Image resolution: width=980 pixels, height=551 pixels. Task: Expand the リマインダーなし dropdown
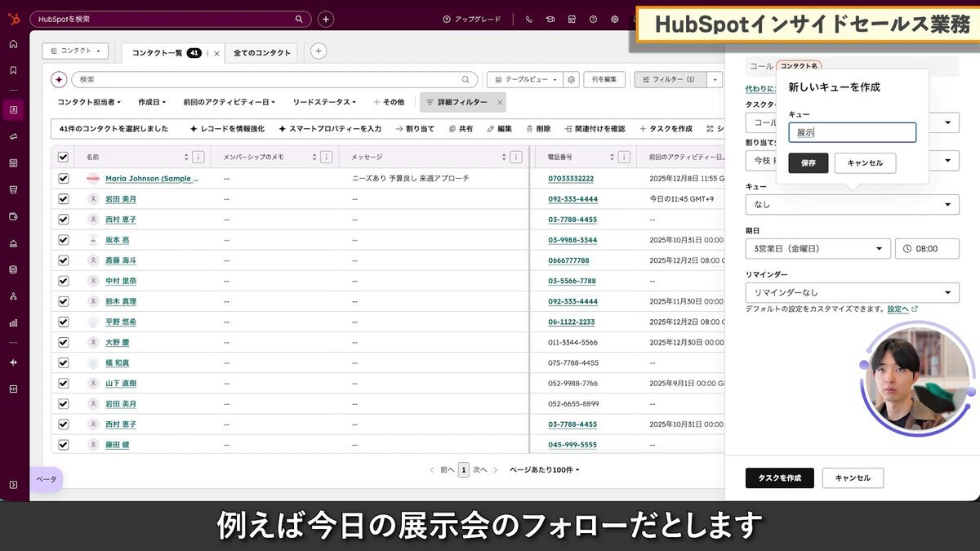coord(852,292)
